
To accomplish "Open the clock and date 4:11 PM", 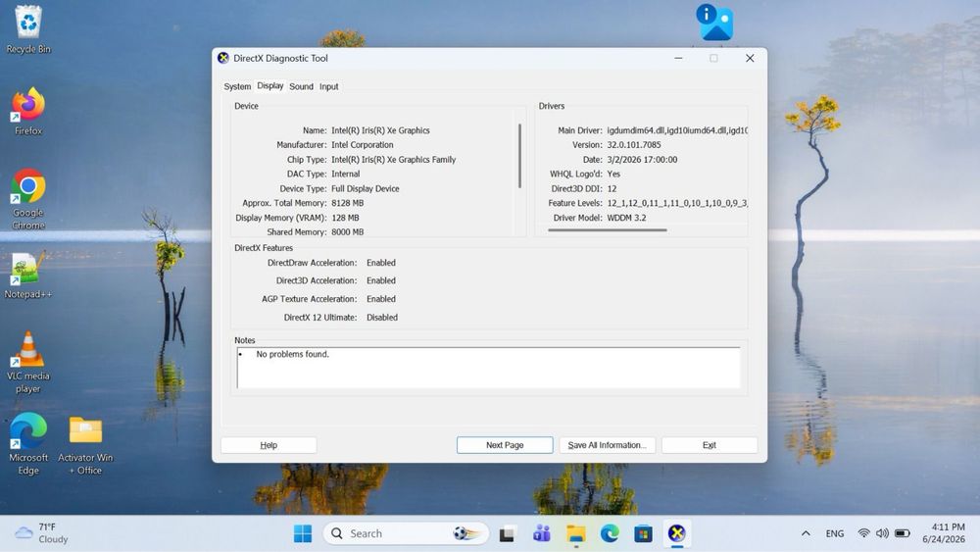I will click(944, 533).
